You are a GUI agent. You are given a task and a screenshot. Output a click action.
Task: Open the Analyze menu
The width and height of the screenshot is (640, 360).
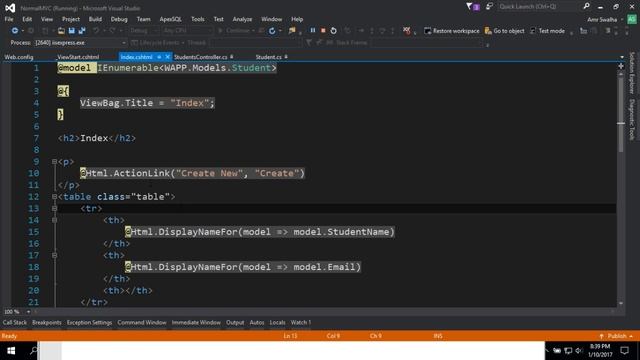[x=242, y=19]
